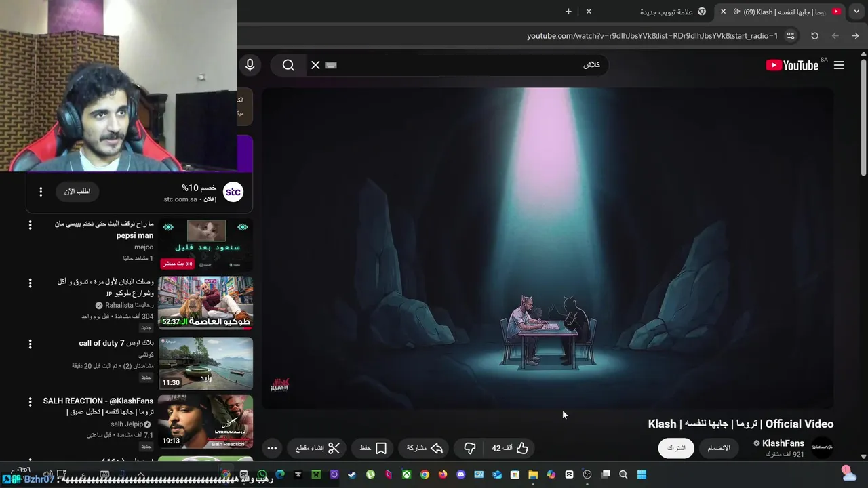Open Discord from the taskbar
The image size is (868, 488).
pyautogui.click(x=460, y=474)
